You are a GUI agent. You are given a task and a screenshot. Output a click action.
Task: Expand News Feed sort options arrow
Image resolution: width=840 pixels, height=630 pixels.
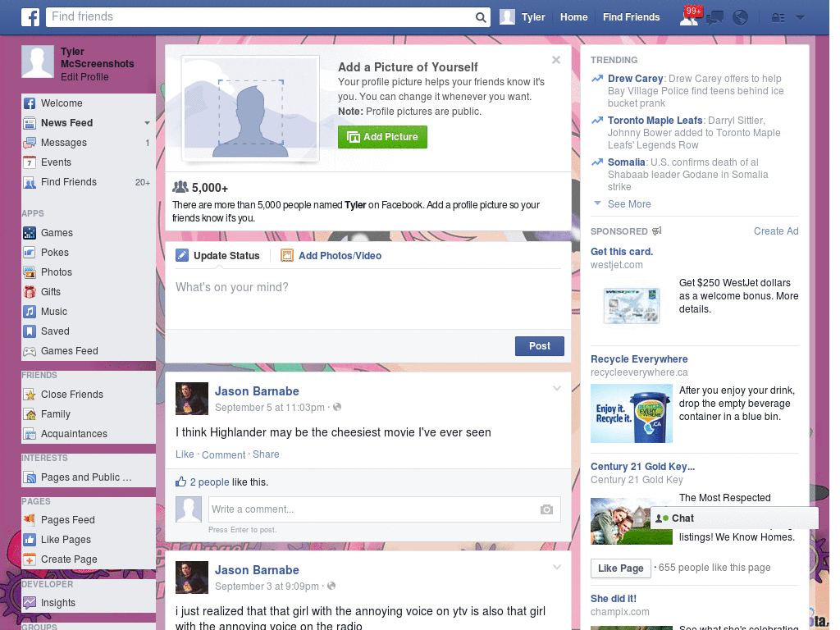[147, 123]
